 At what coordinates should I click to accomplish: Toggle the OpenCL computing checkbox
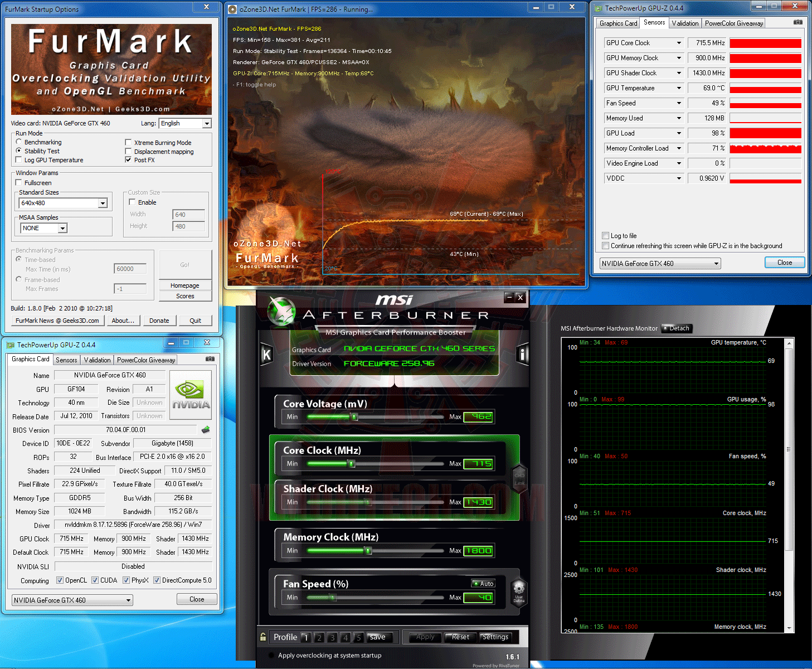60,580
